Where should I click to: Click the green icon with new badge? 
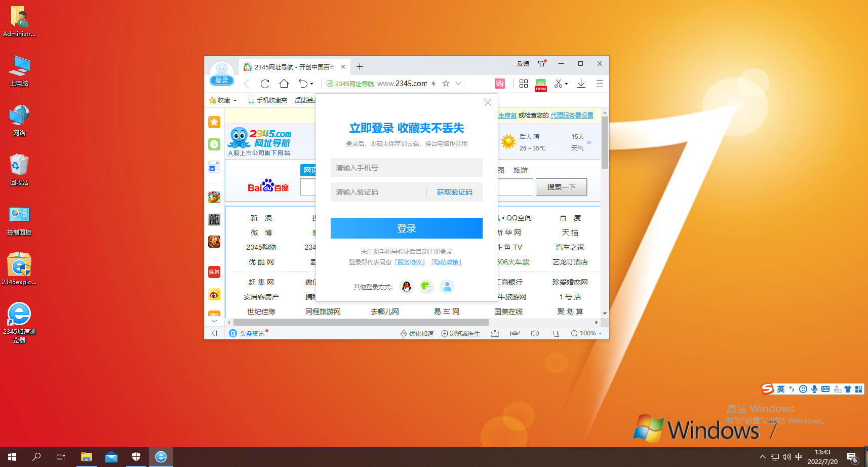541,85
